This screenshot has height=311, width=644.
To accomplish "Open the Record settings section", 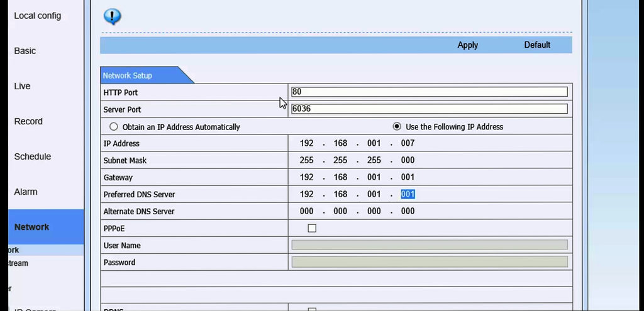I will tap(28, 121).
